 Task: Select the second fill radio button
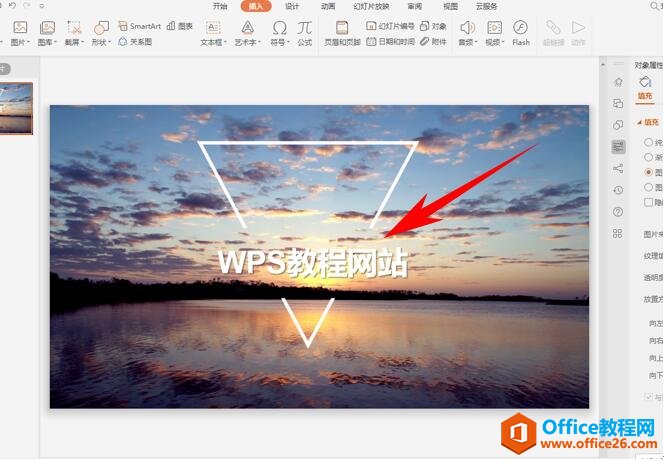point(648,157)
